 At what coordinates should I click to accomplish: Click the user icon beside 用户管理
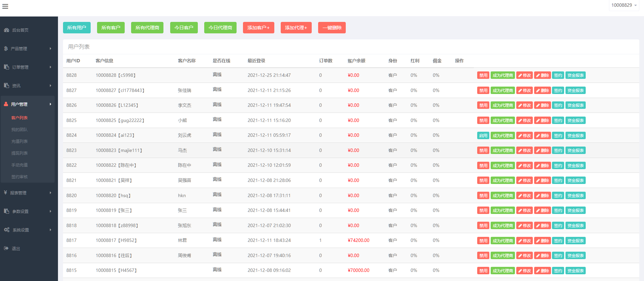(x=6, y=104)
